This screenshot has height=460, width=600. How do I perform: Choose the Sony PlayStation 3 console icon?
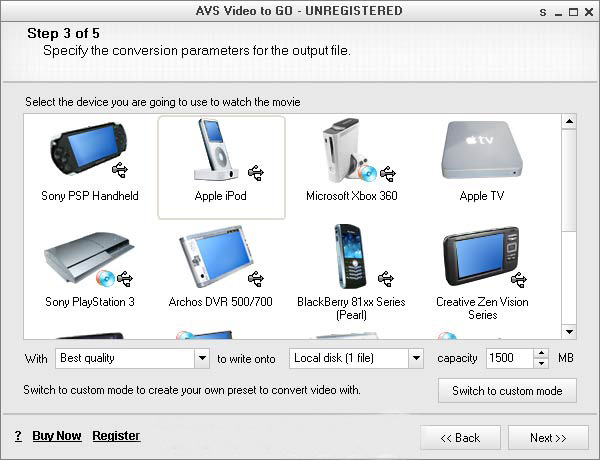point(89,259)
